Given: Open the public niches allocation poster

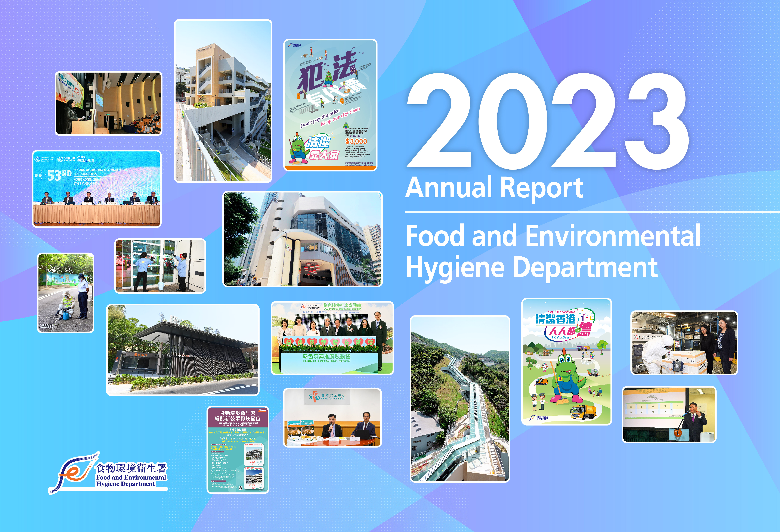Looking at the screenshot, I should (x=238, y=450).
